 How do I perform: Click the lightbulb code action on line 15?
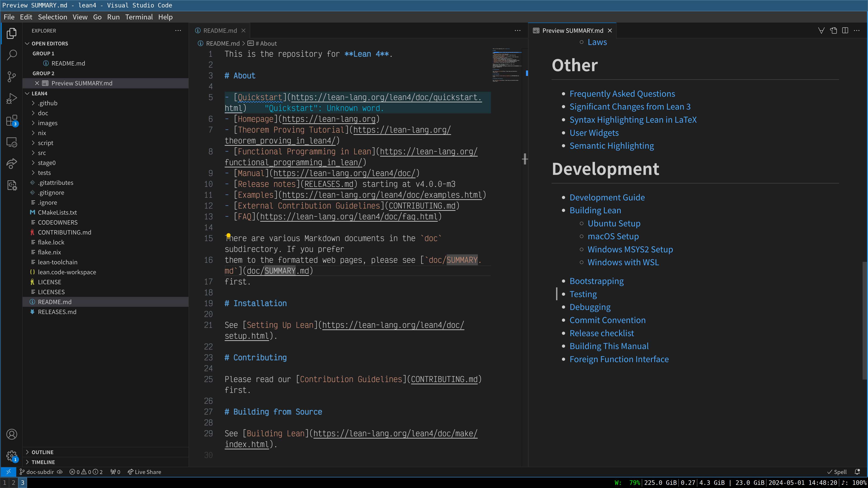click(229, 236)
